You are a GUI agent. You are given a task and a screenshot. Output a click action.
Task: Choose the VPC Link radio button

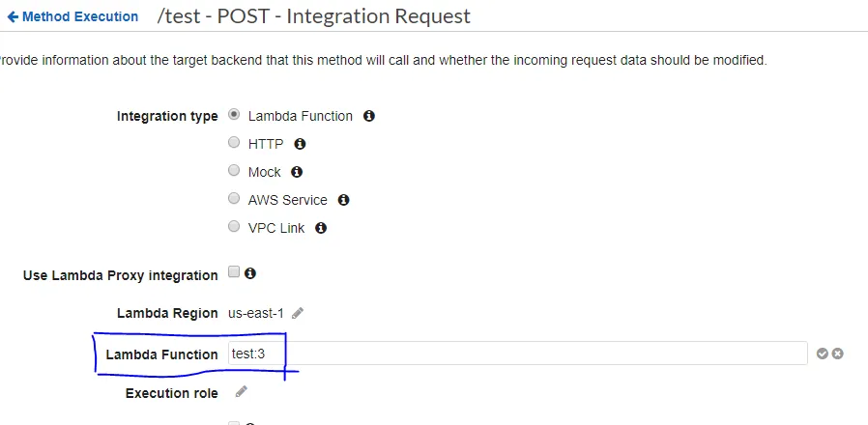point(234,227)
